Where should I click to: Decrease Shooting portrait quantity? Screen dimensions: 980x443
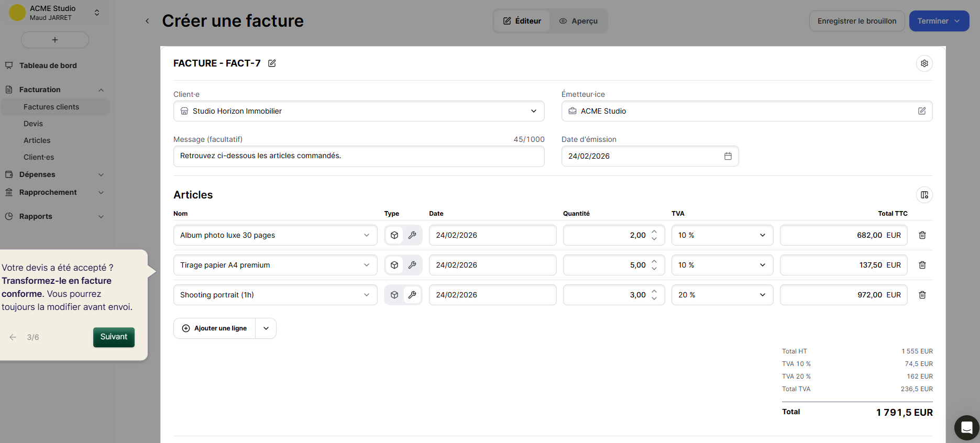[x=654, y=298]
